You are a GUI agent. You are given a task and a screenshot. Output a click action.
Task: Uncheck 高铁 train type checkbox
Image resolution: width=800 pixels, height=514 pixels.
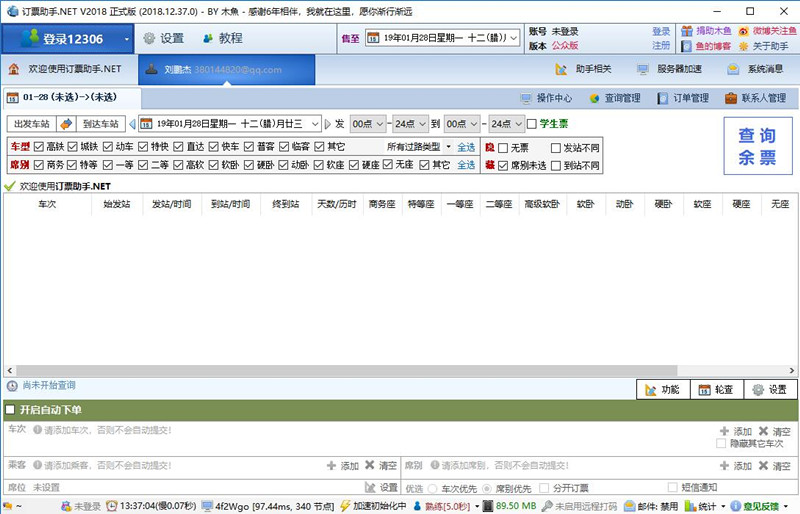[x=39, y=147]
